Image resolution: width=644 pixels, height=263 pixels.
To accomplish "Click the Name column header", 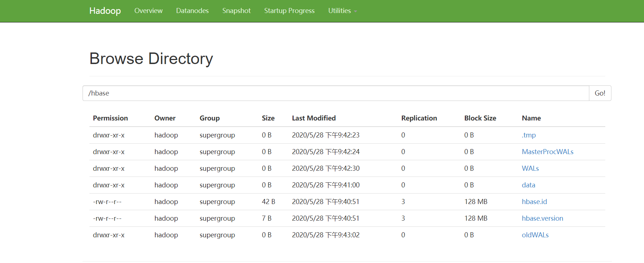I will (x=531, y=118).
